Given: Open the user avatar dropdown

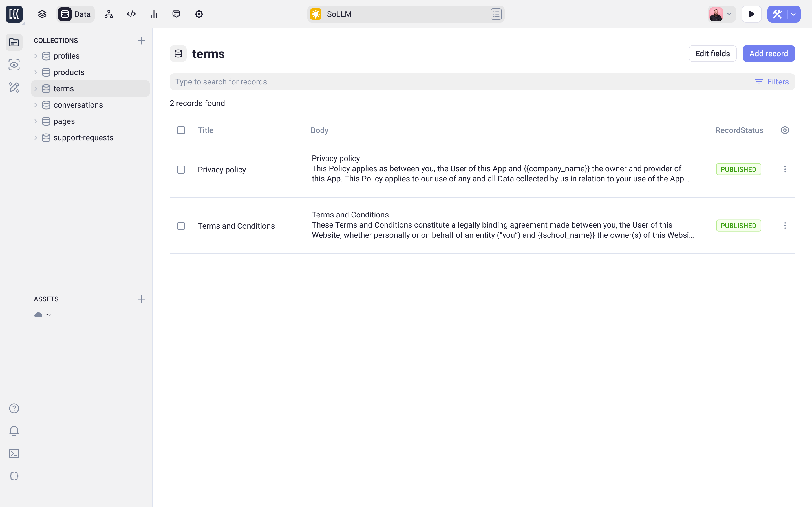Looking at the screenshot, I should pyautogui.click(x=721, y=14).
